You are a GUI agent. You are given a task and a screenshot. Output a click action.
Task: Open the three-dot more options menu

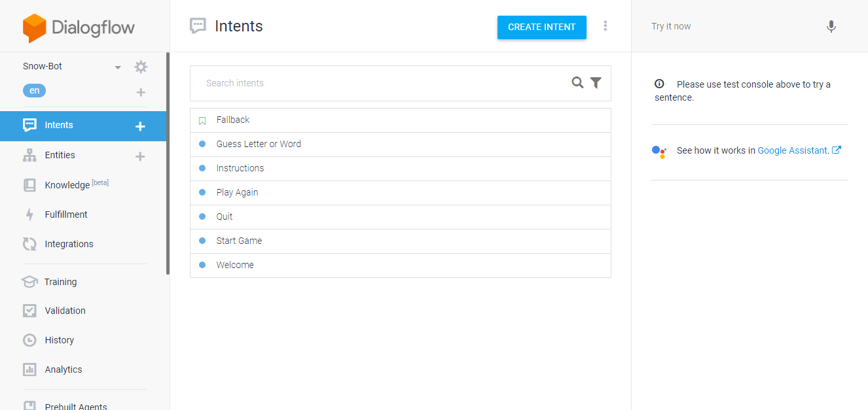point(606,26)
